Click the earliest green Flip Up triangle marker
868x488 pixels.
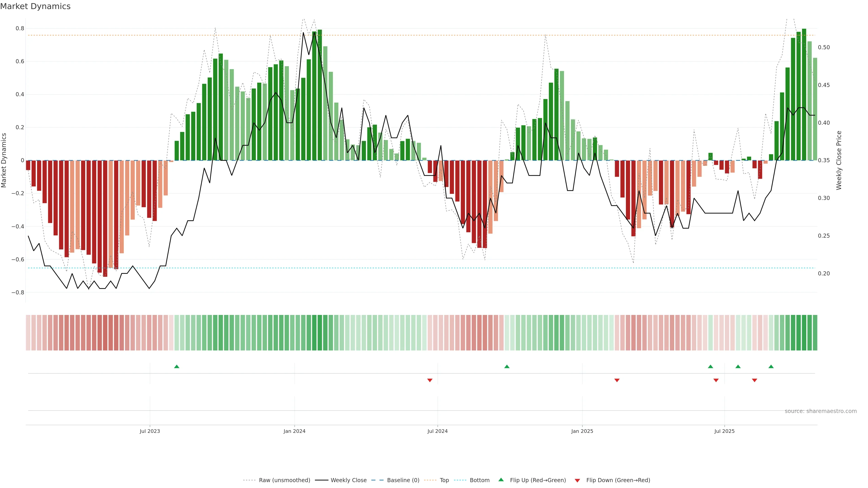177,366
